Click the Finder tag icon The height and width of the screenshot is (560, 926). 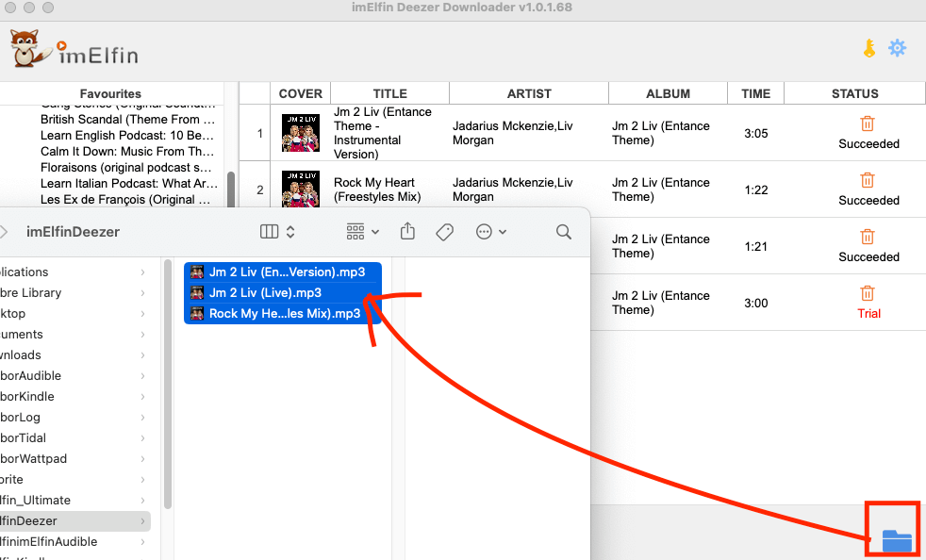point(445,232)
